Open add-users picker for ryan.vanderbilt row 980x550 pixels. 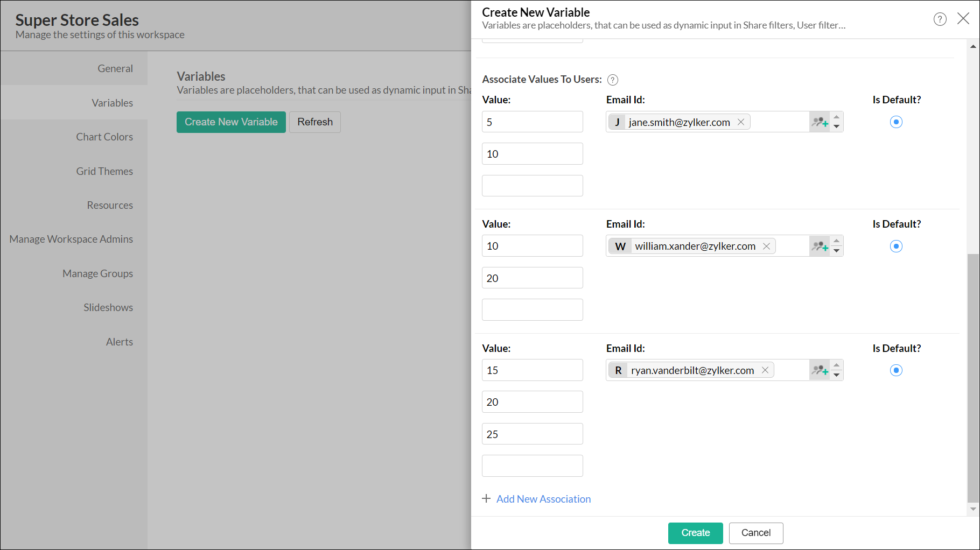click(820, 370)
